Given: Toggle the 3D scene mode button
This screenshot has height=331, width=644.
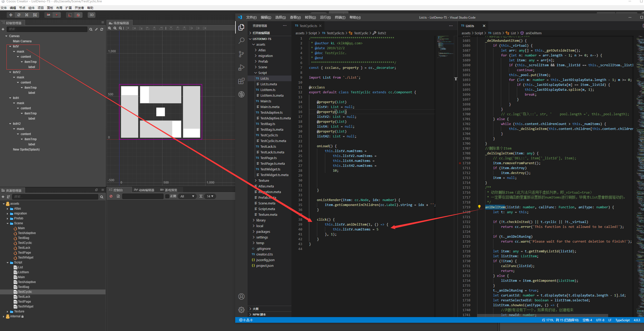Looking at the screenshot, I should click(x=92, y=15).
